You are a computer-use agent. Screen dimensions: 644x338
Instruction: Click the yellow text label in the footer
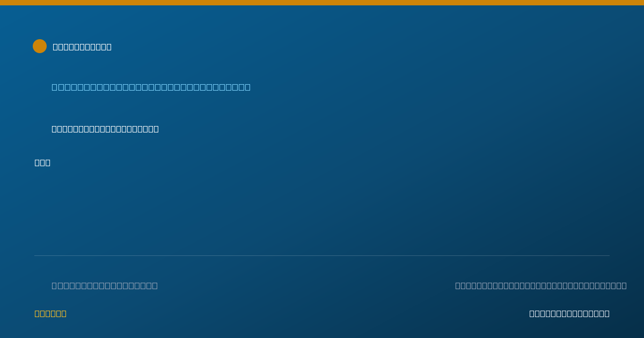(50, 313)
